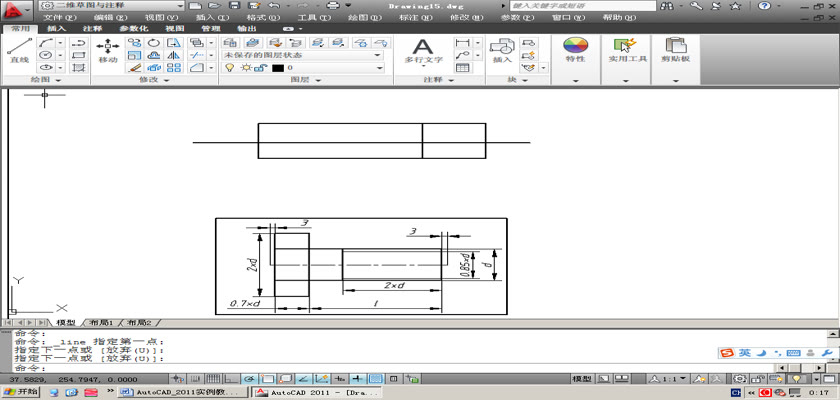Select the Mirror tool in 修改 panel

click(x=175, y=55)
